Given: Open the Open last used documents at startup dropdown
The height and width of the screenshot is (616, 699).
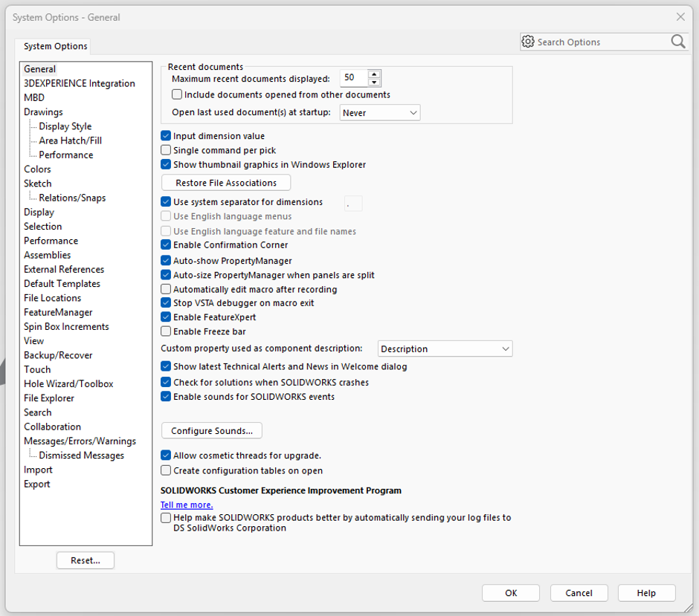Looking at the screenshot, I should pos(380,113).
